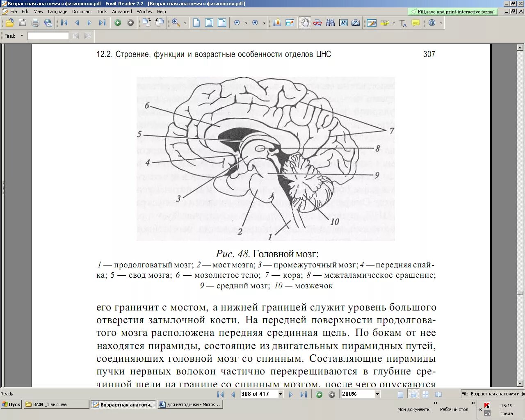The width and height of the screenshot is (525, 420).
Task: Click the 'Fill, save and print interactive forms!' banner
Action: click(452, 12)
